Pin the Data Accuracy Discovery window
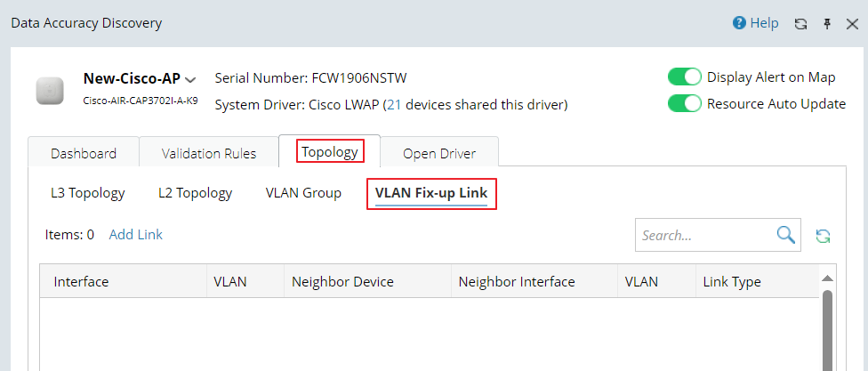This screenshot has height=371, width=868. coord(826,24)
